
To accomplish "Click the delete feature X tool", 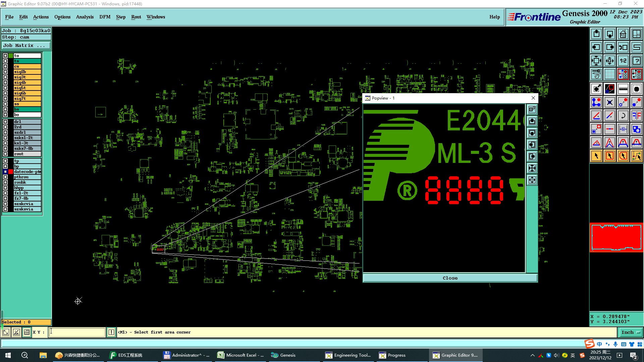I will pos(609,102).
